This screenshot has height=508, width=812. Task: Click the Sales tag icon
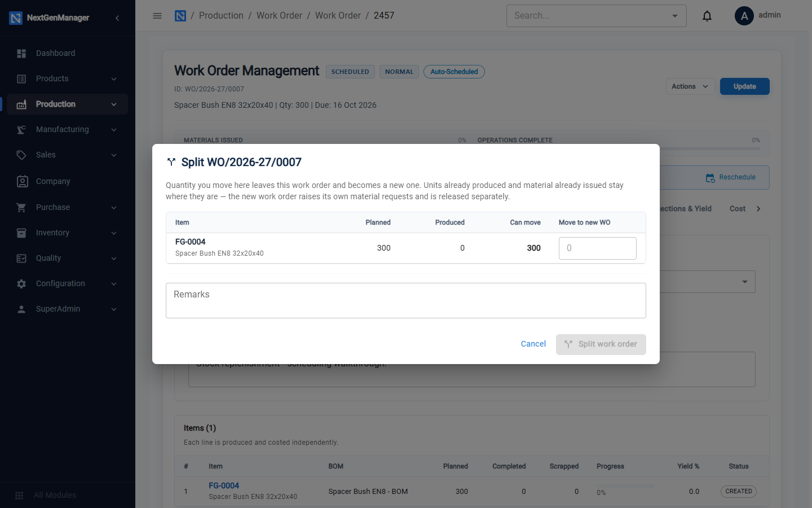[21, 155]
